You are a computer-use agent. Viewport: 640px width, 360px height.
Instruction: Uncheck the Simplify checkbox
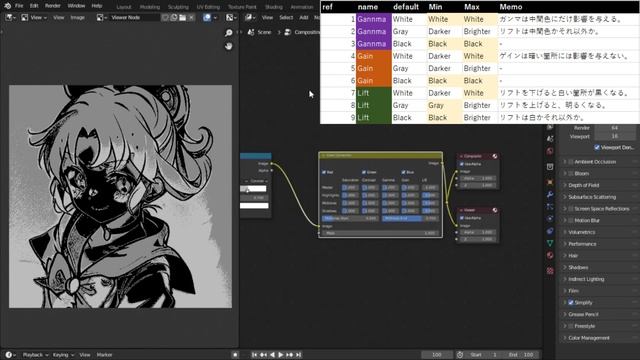pyautogui.click(x=571, y=302)
